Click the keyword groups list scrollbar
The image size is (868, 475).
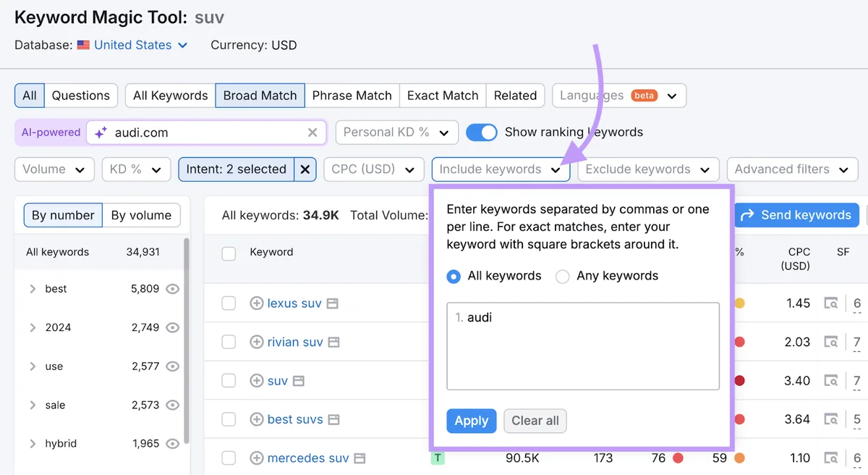(187, 340)
